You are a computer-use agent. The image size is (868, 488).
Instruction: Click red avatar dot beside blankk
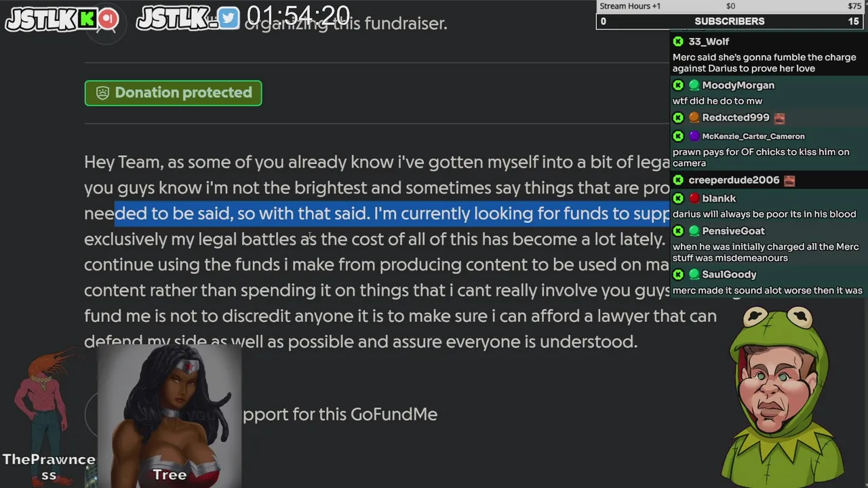point(694,199)
